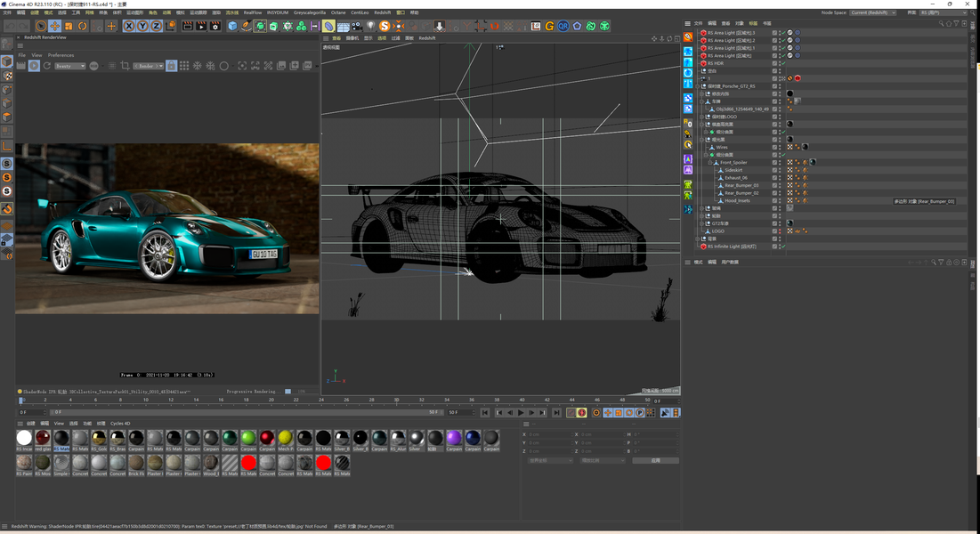Toggle the checkbox for RS Infinite Light
Image resolution: width=980 pixels, height=534 pixels.
[774, 247]
